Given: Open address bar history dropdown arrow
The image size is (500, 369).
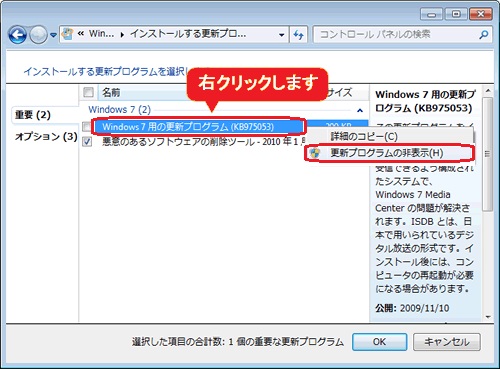Looking at the screenshot, I should pos(282,35).
